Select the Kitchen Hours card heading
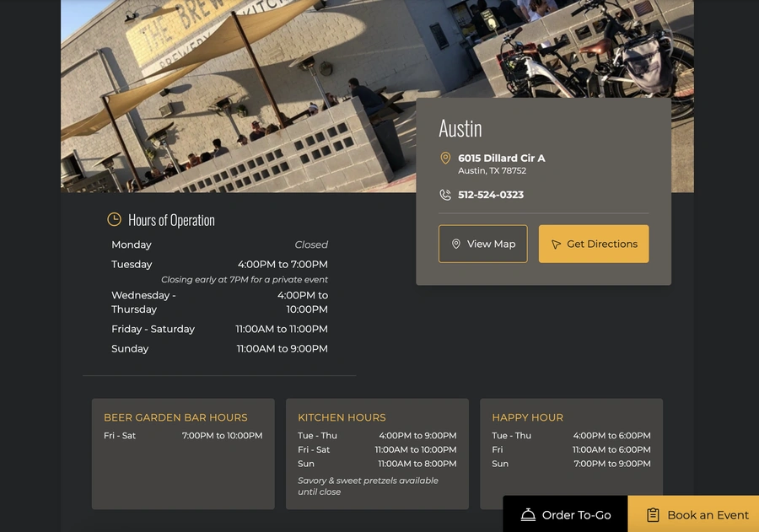This screenshot has width=759, height=532. click(x=342, y=417)
